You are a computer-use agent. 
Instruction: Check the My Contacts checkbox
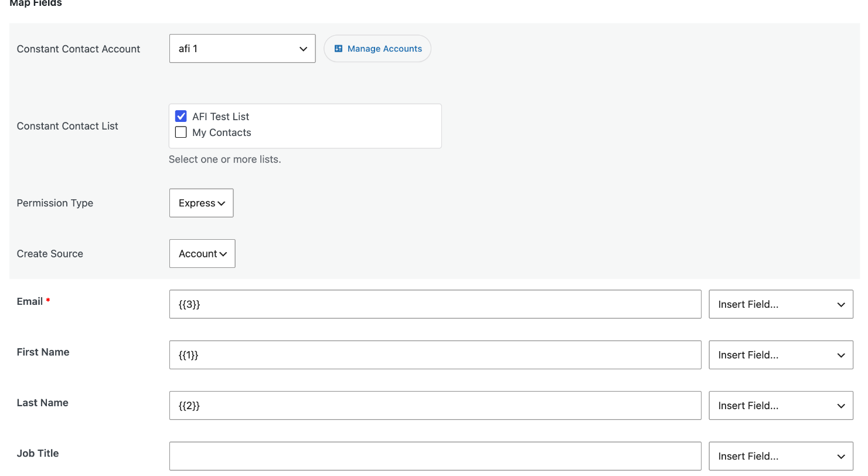point(181,132)
